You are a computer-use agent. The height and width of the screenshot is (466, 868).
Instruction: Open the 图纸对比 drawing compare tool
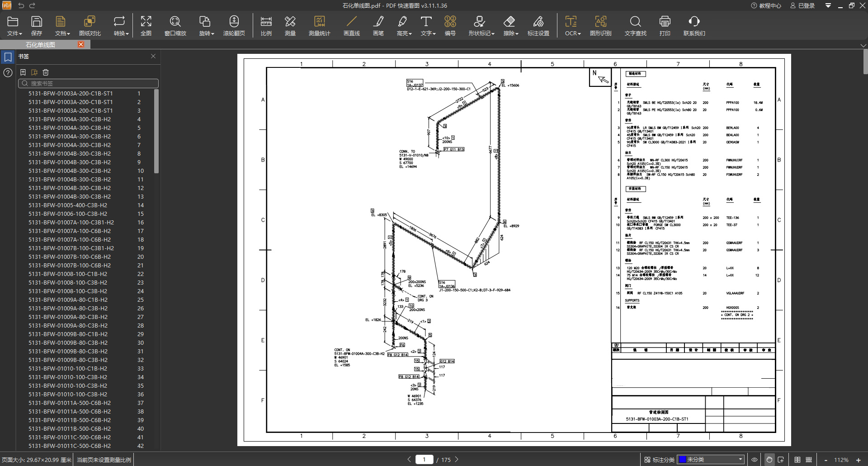coord(90,26)
